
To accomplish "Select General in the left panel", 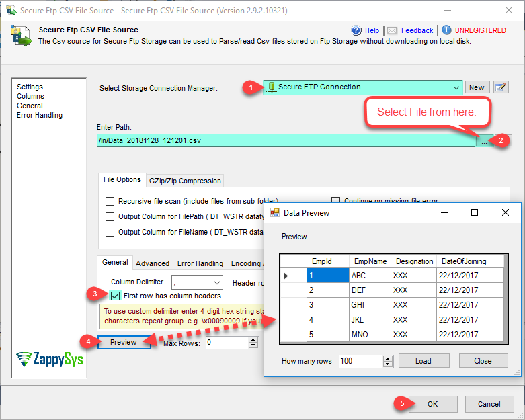I will coord(30,106).
